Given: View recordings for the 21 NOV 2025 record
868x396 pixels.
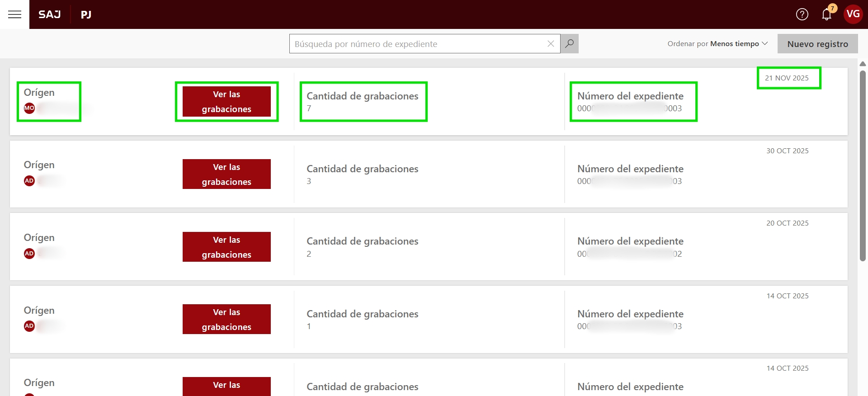Looking at the screenshot, I should tap(226, 102).
